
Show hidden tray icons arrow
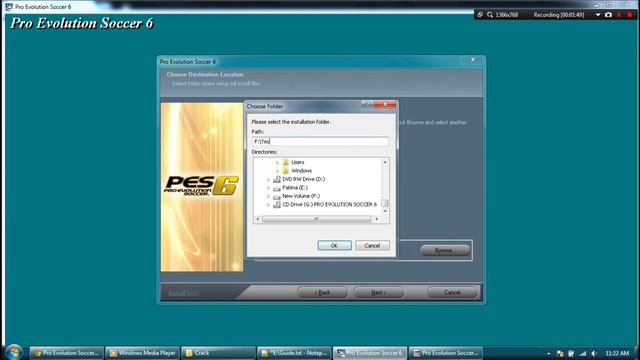[549, 353]
